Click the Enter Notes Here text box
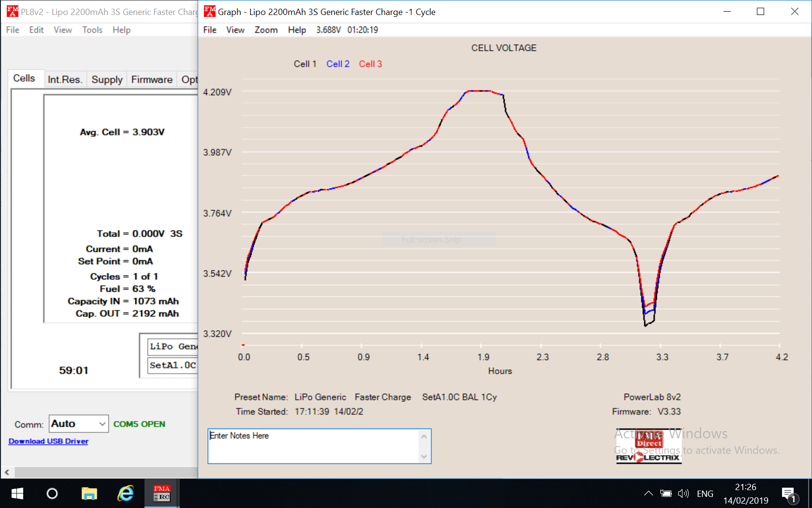The image size is (812, 508). coord(314,446)
